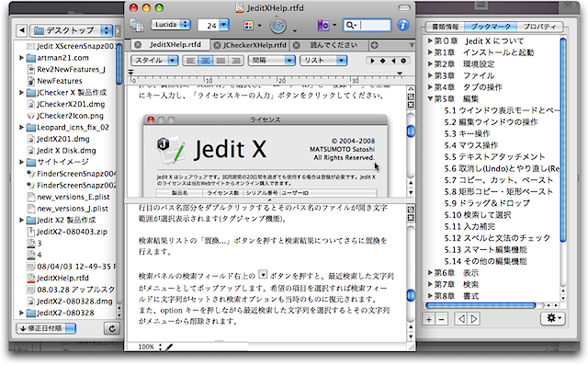Click the JeditXHelp.rtfd file icon in drawer
The width and height of the screenshot is (588, 365).
click(x=30, y=279)
